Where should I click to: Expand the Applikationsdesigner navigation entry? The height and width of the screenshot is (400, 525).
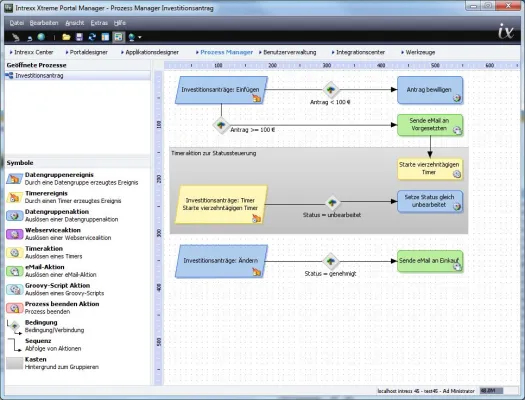click(150, 52)
